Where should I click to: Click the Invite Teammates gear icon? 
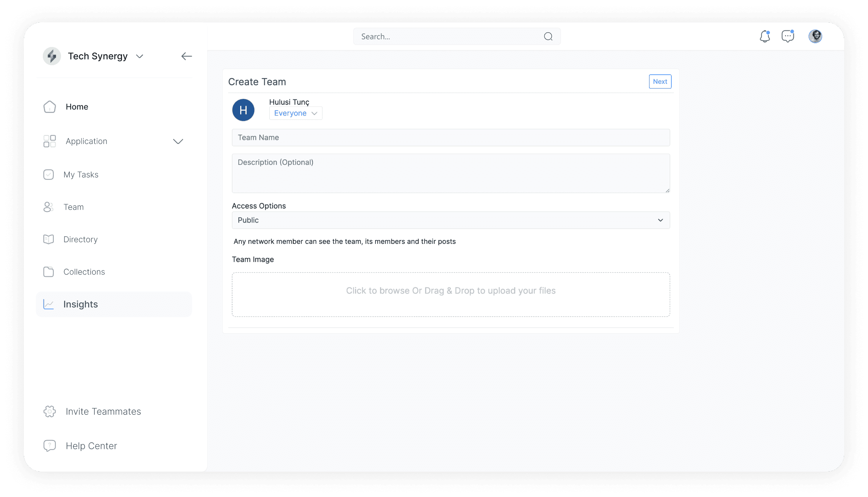coord(50,411)
